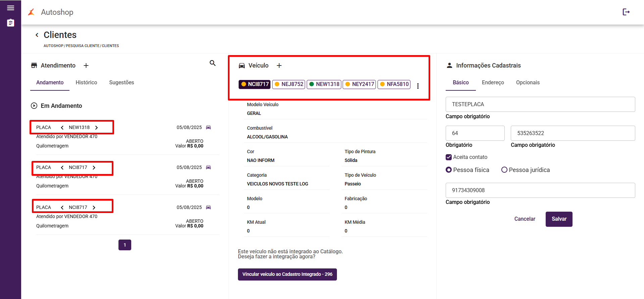Open the hamburger menu in the sidebar

(10, 8)
